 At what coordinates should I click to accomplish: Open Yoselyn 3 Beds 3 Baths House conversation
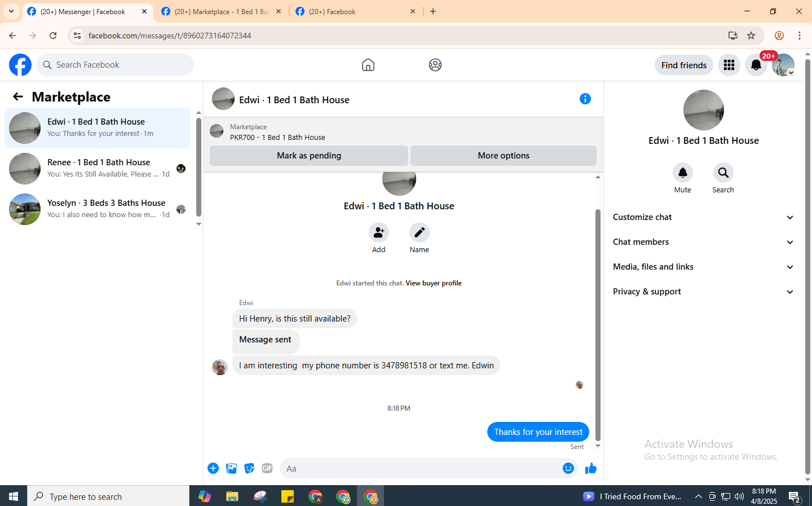pyautogui.click(x=98, y=209)
